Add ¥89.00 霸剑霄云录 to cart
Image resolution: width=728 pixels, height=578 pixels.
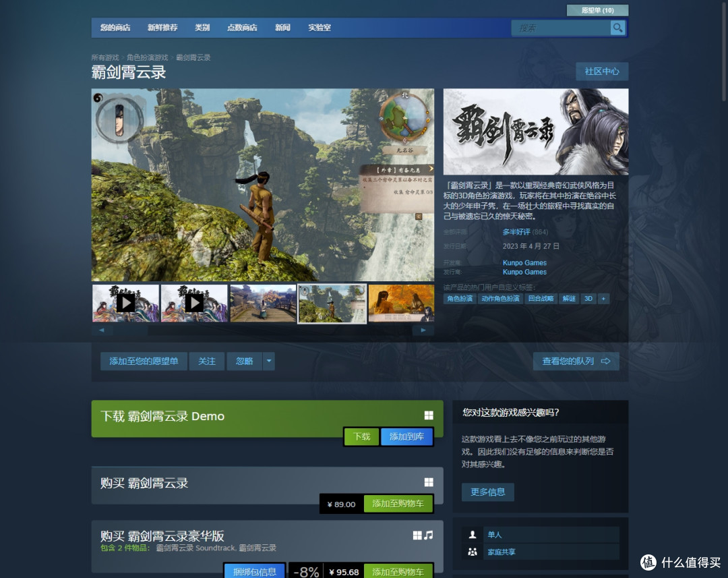398,504
